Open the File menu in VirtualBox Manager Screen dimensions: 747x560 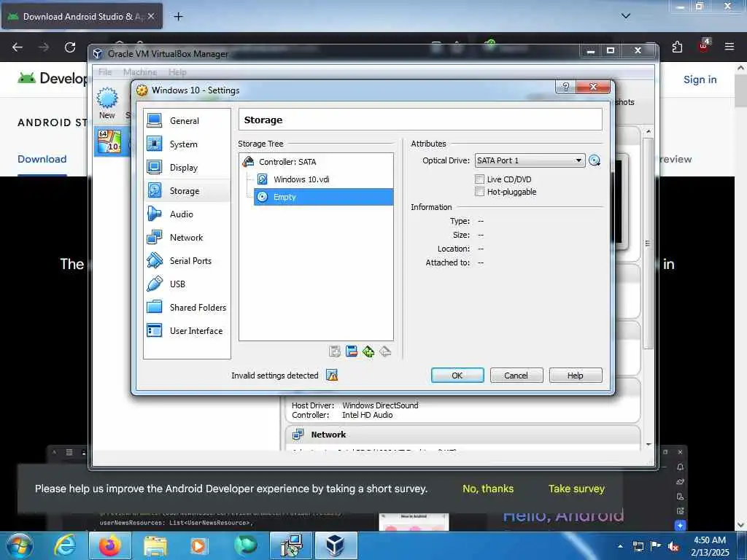[105, 72]
